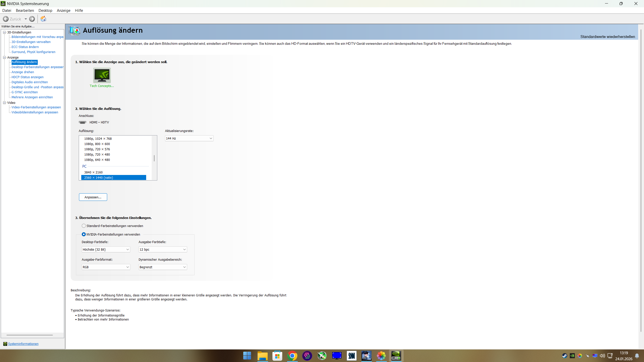
Task: Open ECC-Status ändern page
Action: tap(25, 47)
